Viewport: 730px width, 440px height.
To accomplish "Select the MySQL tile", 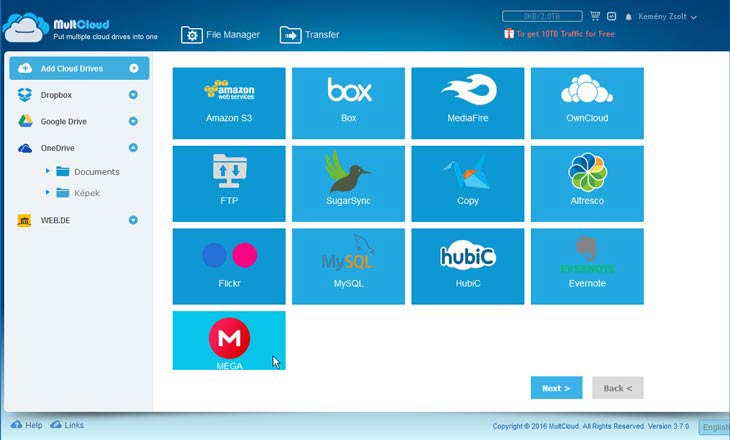I will click(348, 266).
